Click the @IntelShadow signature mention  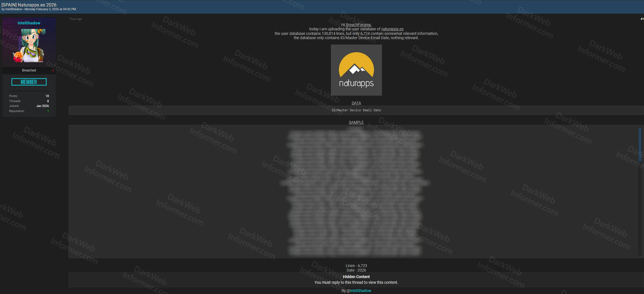point(359,291)
